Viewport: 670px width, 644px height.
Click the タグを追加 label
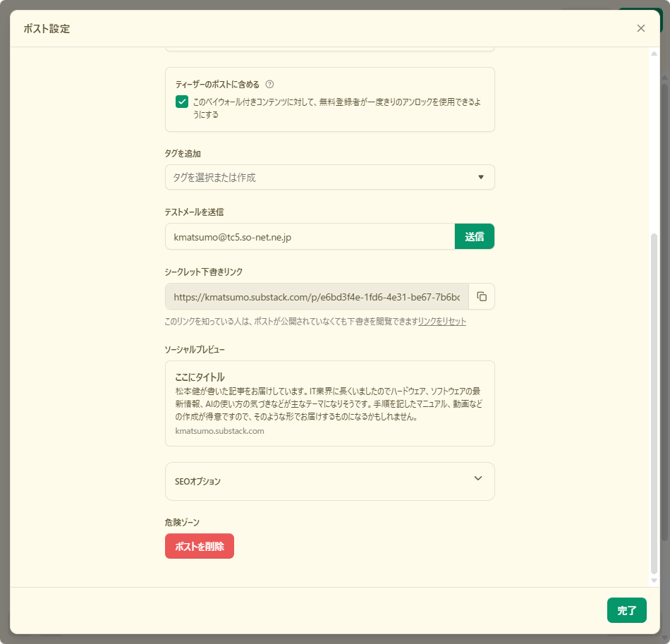pos(183,153)
